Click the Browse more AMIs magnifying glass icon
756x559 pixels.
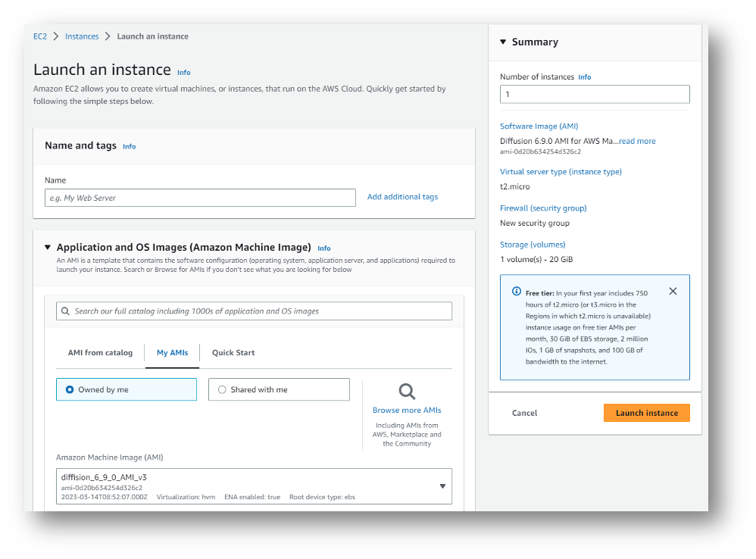pyautogui.click(x=407, y=391)
